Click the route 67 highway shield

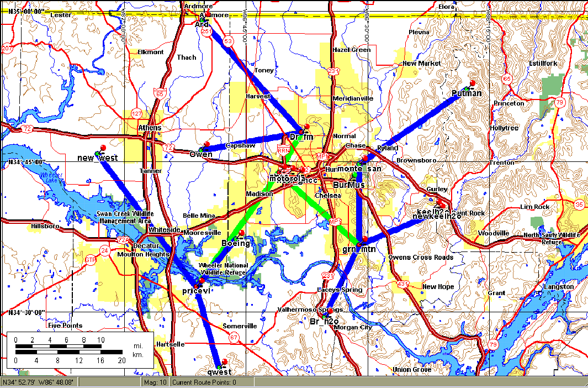point(234,338)
